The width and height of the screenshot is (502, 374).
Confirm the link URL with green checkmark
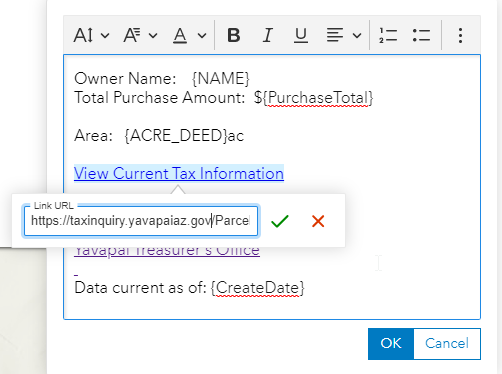[280, 221]
